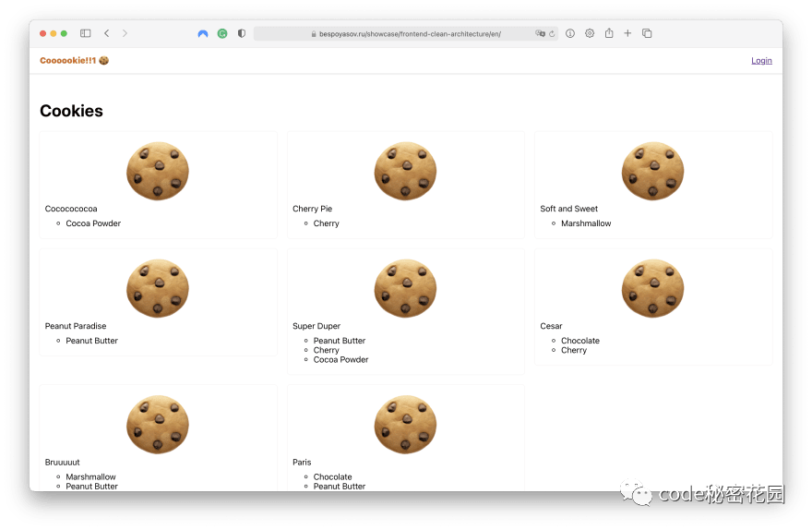Click the Peanut Paradise cookie image
The width and height of the screenshot is (812, 530).
click(x=158, y=288)
